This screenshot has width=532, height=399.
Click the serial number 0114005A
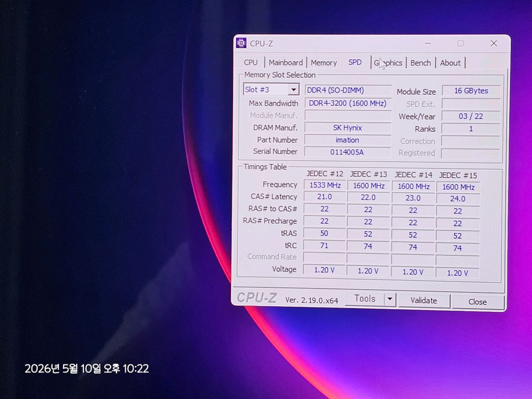click(348, 152)
